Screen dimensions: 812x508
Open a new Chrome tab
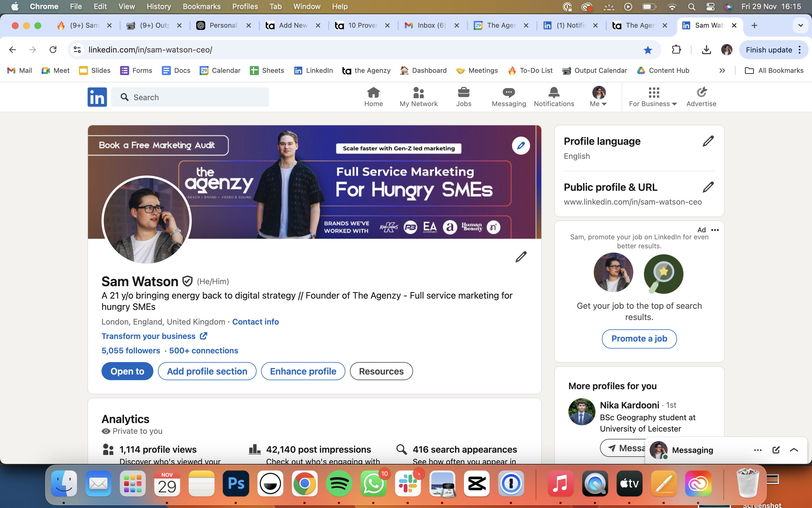coord(754,25)
